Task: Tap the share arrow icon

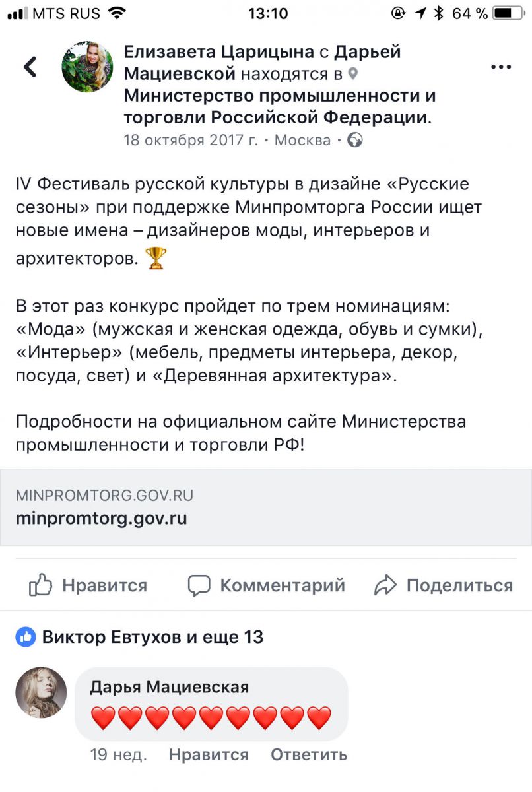Action: [x=385, y=585]
